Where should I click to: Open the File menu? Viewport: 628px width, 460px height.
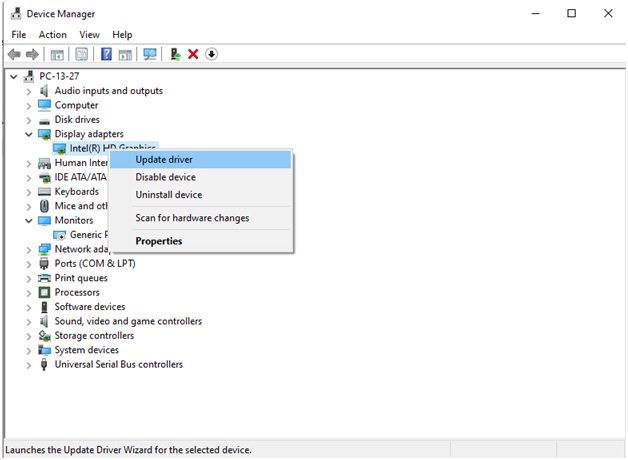coord(19,35)
